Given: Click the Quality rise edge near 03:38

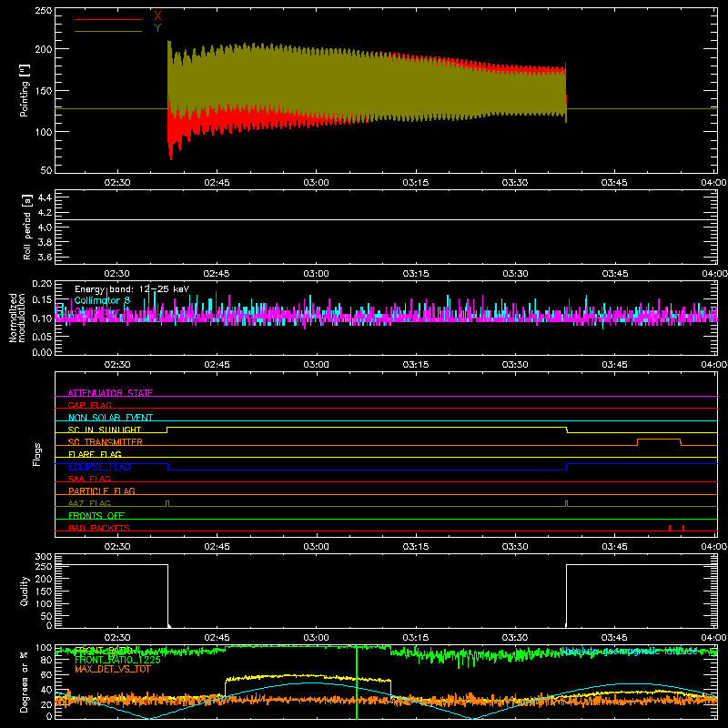Looking at the screenshot, I should [x=566, y=596].
